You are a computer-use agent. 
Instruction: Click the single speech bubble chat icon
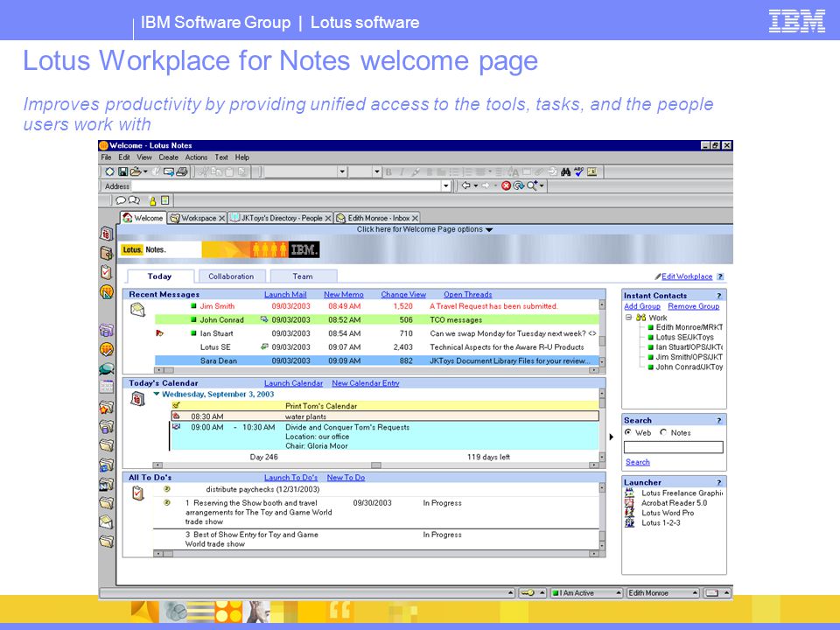(x=121, y=200)
